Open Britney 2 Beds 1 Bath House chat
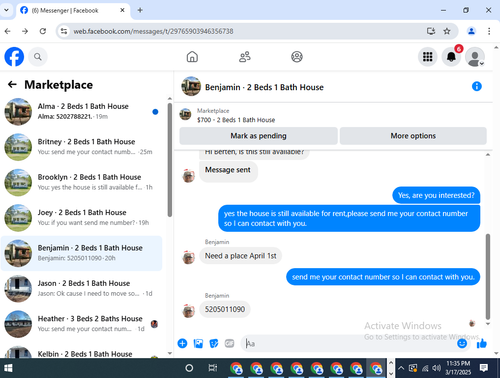The width and height of the screenshot is (500, 378). click(82, 147)
